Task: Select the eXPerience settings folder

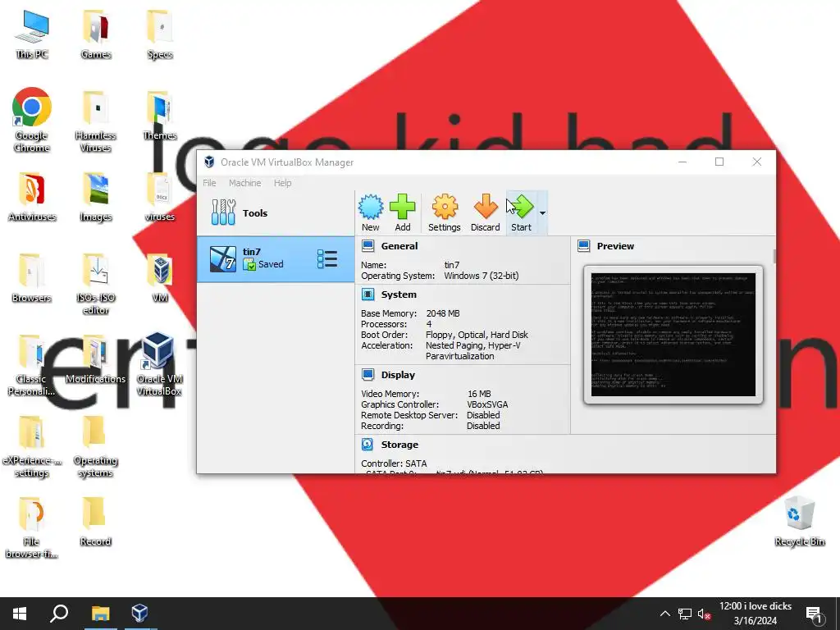Action: pos(32,447)
